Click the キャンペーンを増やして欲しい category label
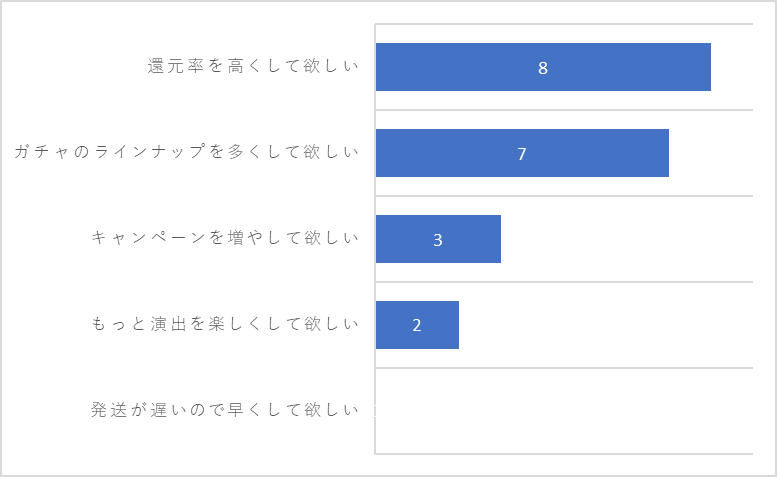Viewport: 777px width, 477px height. (x=225, y=238)
